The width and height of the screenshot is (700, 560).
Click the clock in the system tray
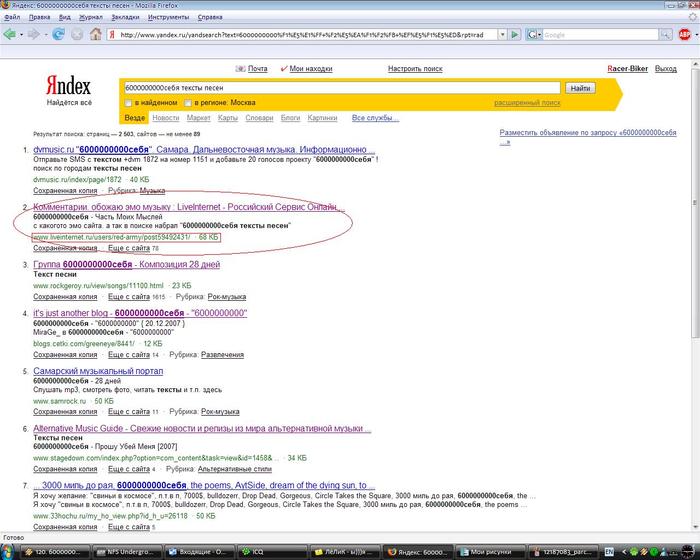(688, 552)
